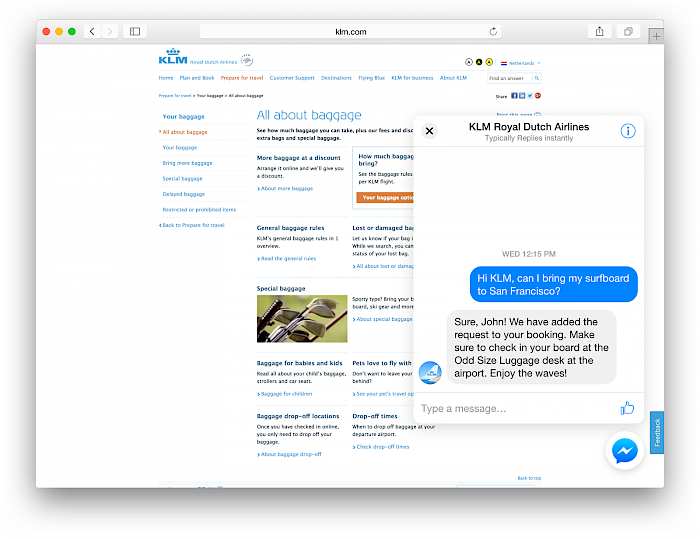Reload the klm.com page

coord(493,31)
